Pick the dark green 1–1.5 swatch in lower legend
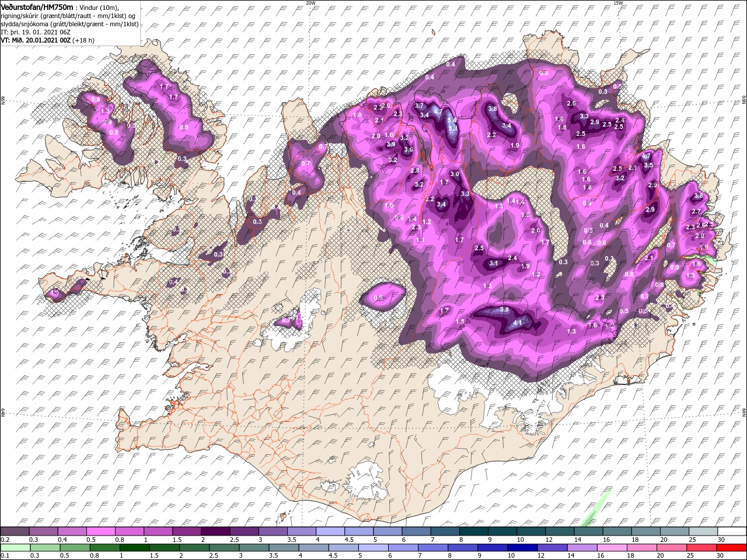Viewport: 747px width, 560px height. 135,548
